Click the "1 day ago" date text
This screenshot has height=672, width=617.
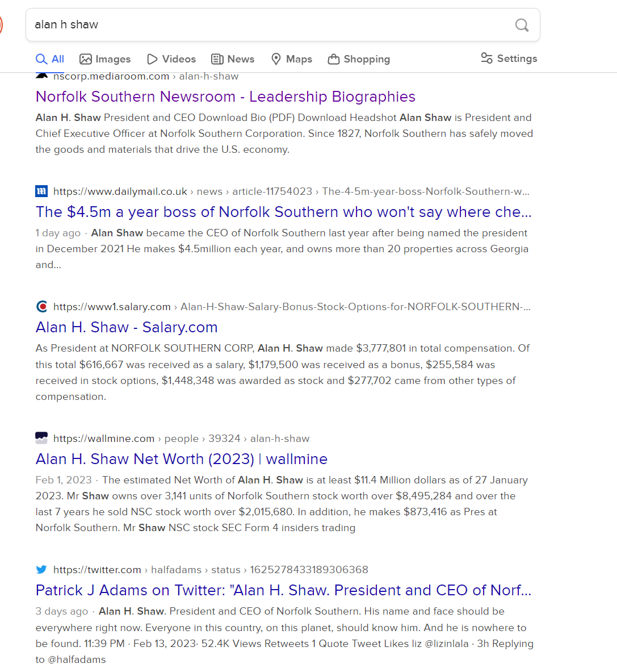pos(58,233)
